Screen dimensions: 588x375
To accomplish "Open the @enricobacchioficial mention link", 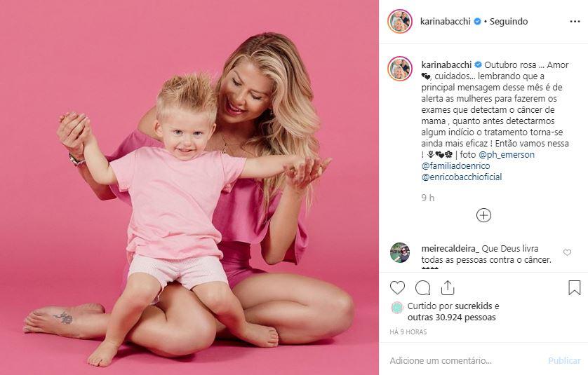I will 462,177.
